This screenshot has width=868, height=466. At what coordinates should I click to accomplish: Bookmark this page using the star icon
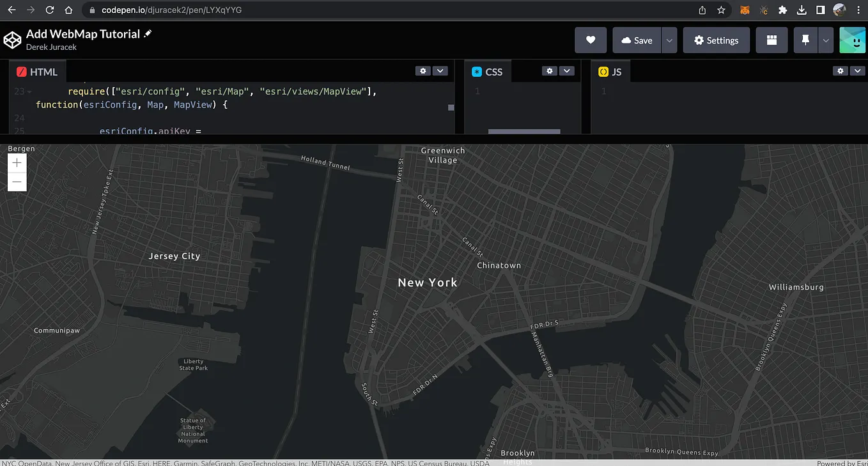pos(722,10)
